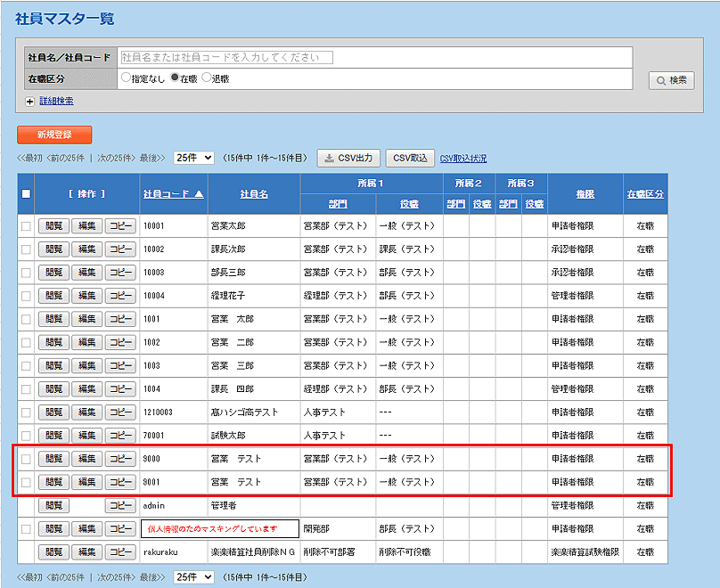This screenshot has height=588, width=720.
Task: Check the row checkbox for 10004
Action: coord(26,296)
